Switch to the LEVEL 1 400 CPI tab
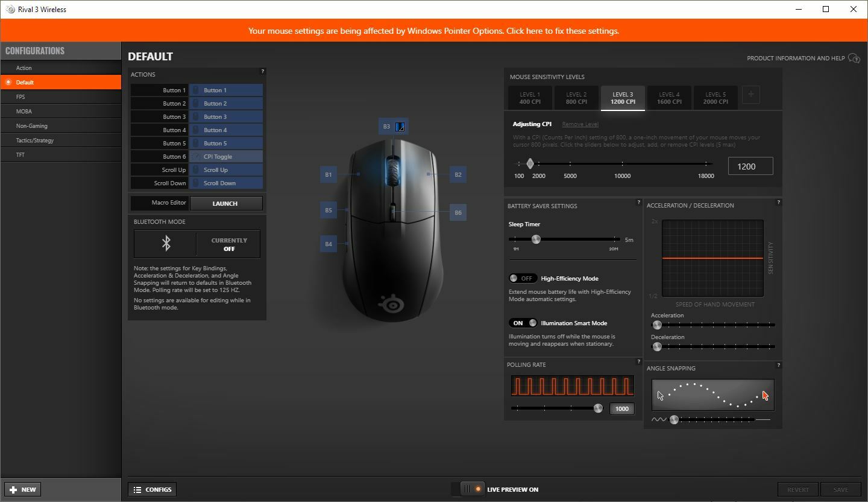 coord(530,98)
